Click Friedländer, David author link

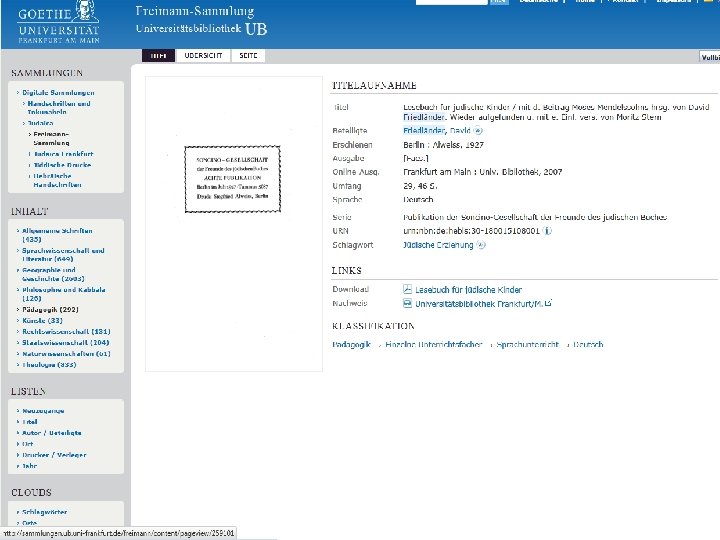[437, 131]
